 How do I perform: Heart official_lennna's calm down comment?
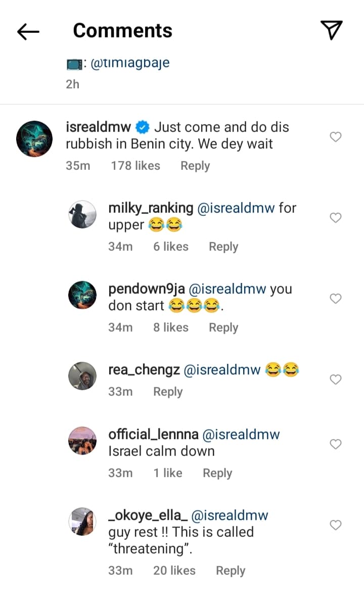click(x=336, y=444)
